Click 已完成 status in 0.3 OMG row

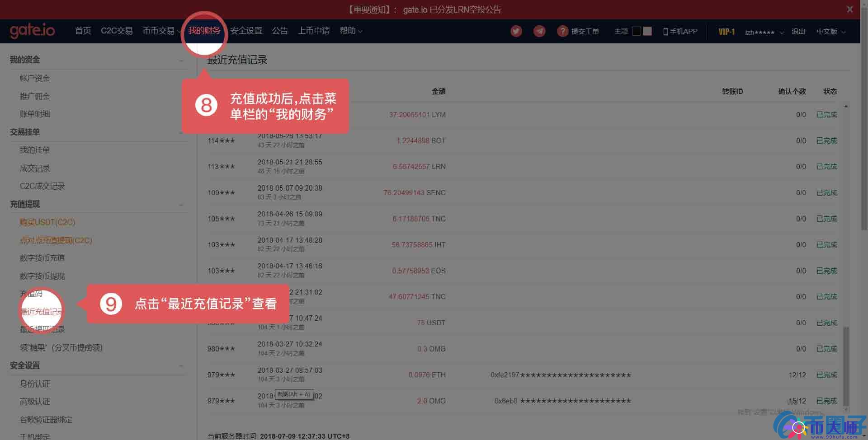point(827,349)
